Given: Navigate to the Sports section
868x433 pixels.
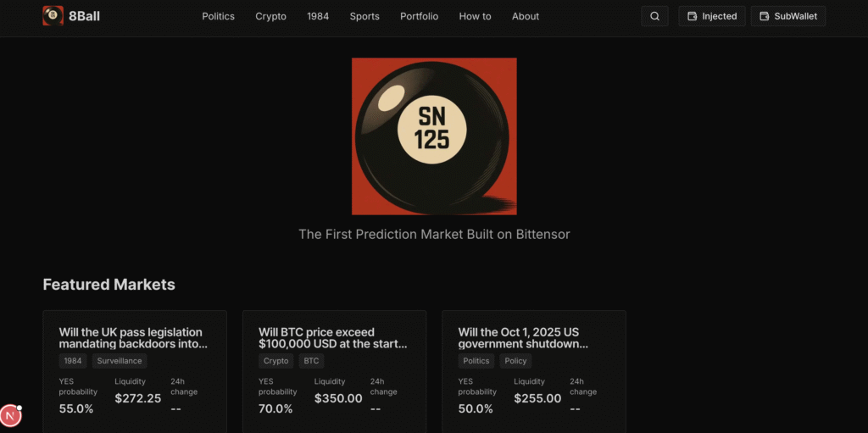Looking at the screenshot, I should point(364,16).
